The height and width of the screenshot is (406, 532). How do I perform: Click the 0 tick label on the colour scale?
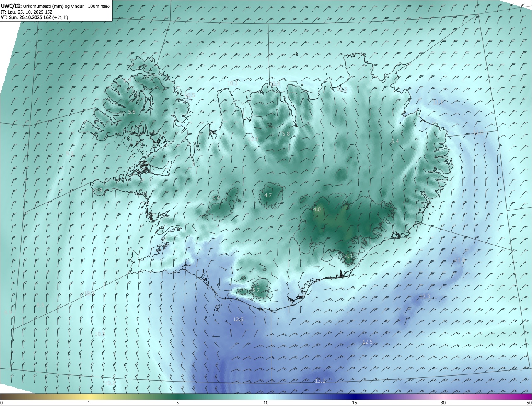point(2,403)
